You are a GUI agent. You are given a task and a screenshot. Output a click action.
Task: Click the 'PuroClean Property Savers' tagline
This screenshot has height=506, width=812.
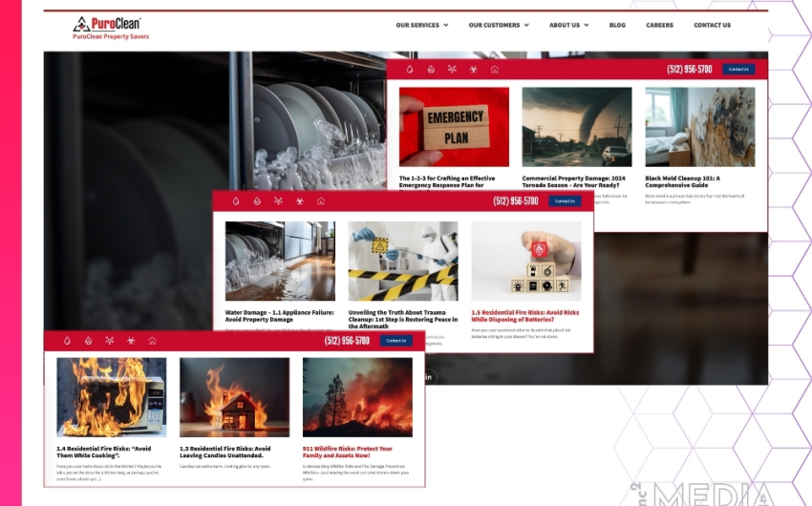pyautogui.click(x=111, y=36)
